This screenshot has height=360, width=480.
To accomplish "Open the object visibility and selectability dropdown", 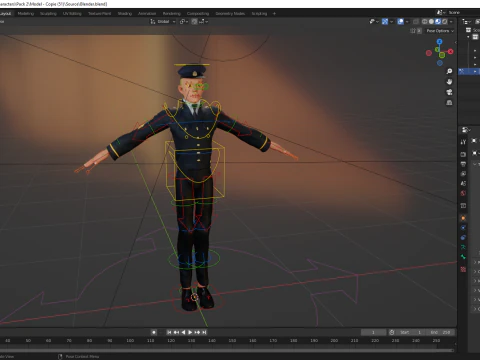I will point(374,22).
